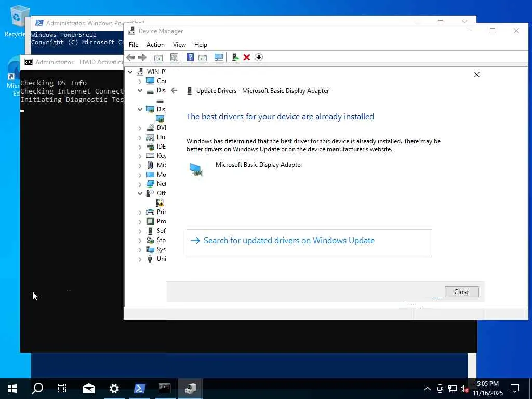Screen dimensions: 532x399
Task: Click the 'Checking OS Info' console line
Action: tap(54, 83)
